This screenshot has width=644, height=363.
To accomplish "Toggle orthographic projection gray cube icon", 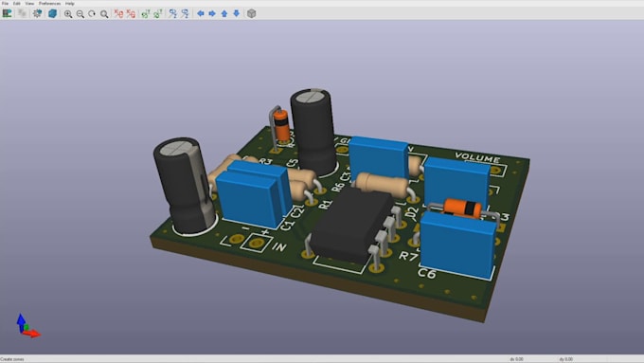I will pos(251,13).
